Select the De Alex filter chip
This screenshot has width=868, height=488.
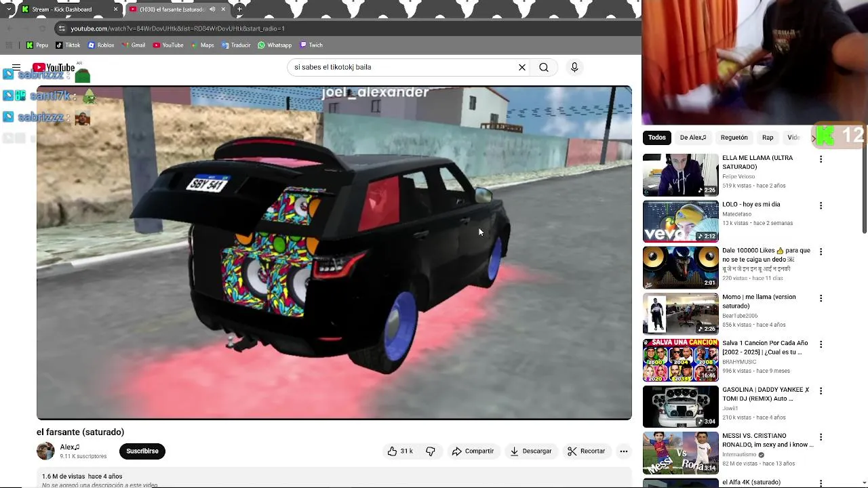coord(693,138)
